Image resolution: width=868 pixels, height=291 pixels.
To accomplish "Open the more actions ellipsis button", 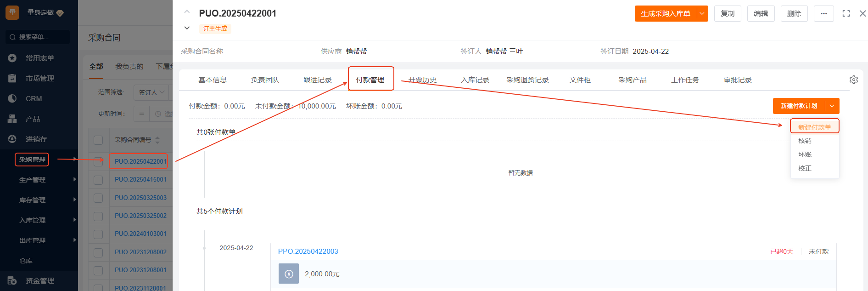I will [824, 14].
